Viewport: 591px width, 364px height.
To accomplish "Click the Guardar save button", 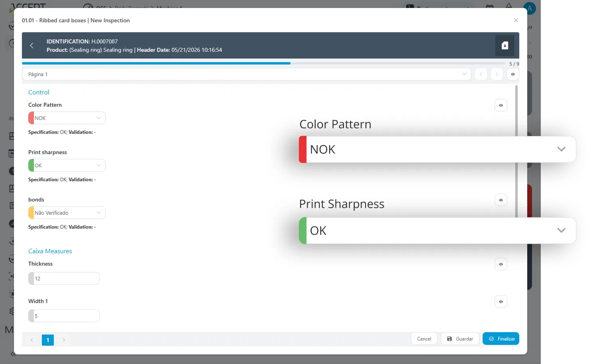I will (x=460, y=339).
